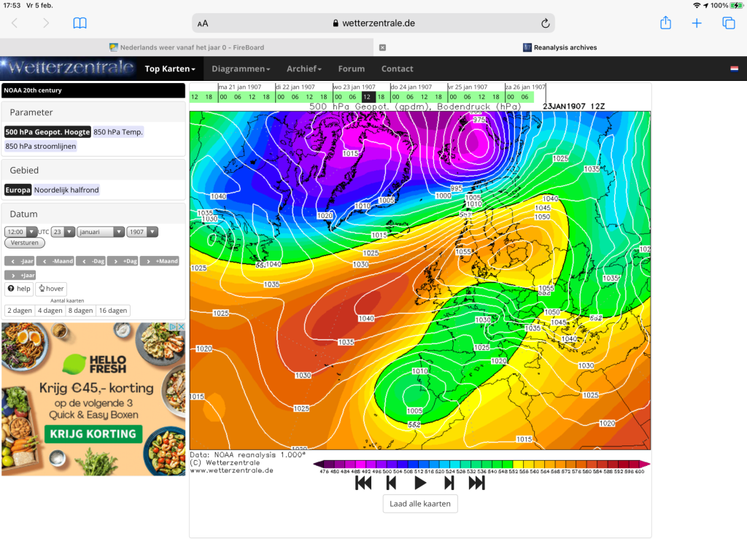Switch area to Noordelijk halfrond
747x560 pixels.
point(66,190)
